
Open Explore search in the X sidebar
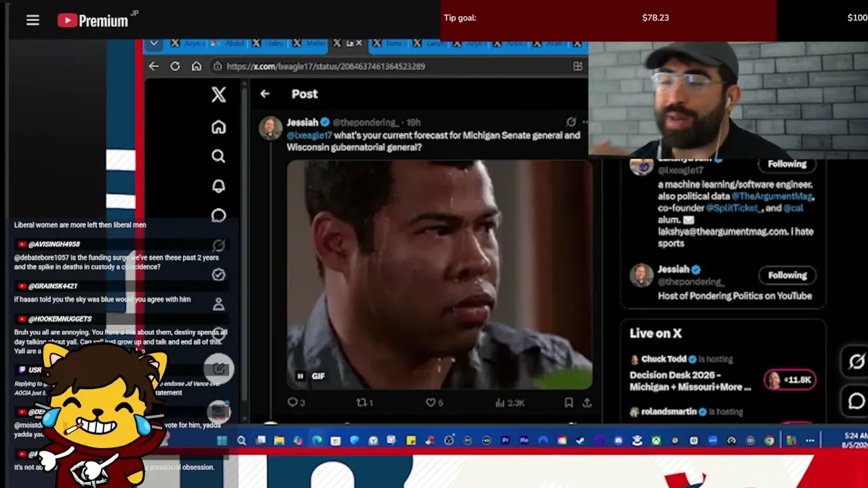218,157
